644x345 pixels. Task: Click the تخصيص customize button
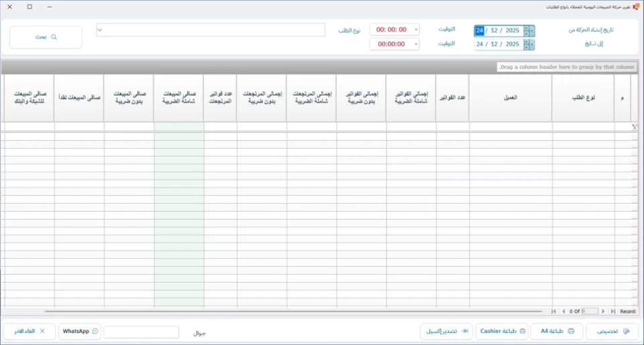[x=612, y=331]
